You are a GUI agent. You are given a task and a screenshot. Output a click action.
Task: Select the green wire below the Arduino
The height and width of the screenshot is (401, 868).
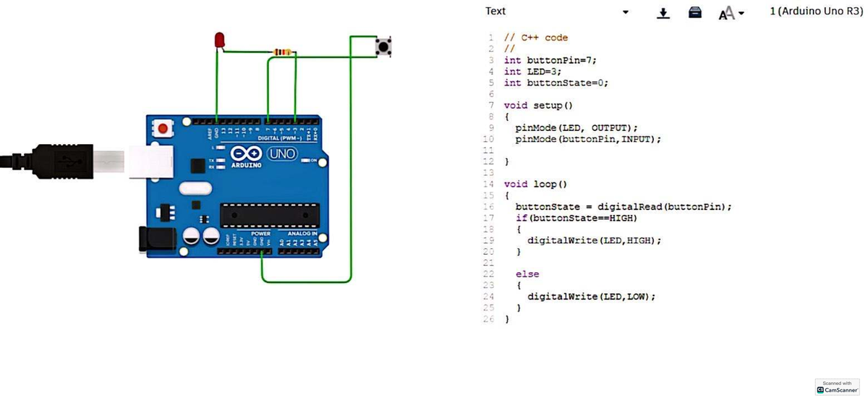click(x=306, y=281)
